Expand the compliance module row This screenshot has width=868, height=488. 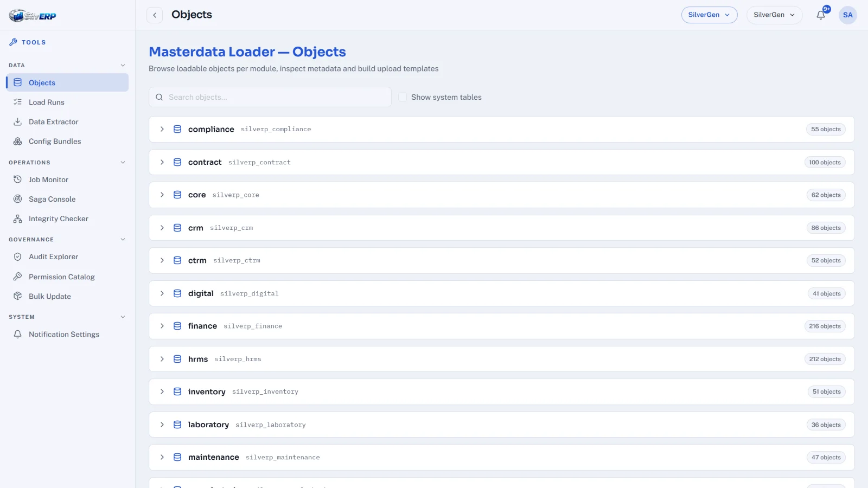[x=162, y=129]
